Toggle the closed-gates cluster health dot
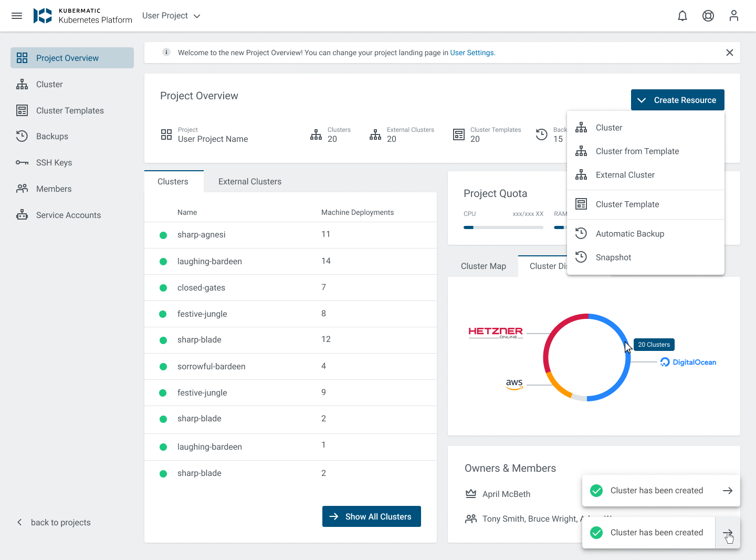This screenshot has height=560, width=756. tap(163, 287)
